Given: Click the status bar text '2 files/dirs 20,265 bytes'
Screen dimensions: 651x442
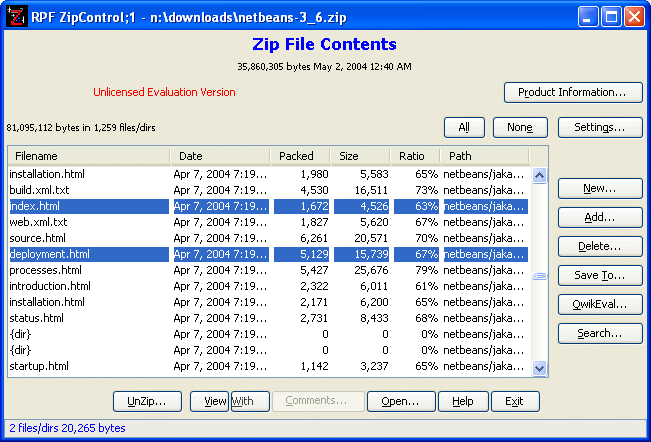Looking at the screenshot, I should 67,428.
